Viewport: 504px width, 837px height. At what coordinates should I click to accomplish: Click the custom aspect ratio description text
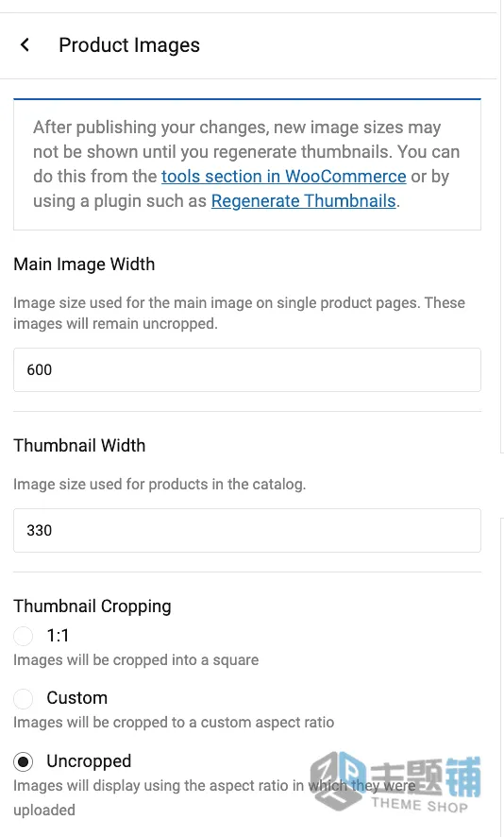point(174,723)
